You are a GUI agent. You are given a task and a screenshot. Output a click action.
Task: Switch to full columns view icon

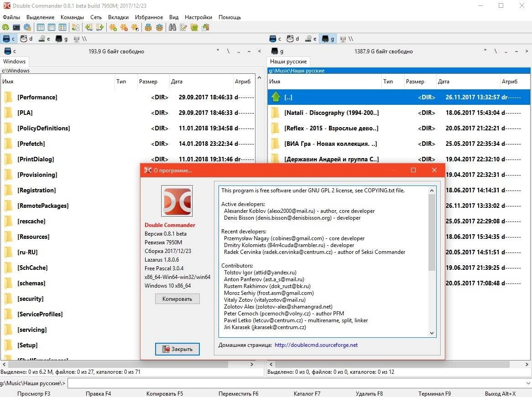tap(52, 27)
